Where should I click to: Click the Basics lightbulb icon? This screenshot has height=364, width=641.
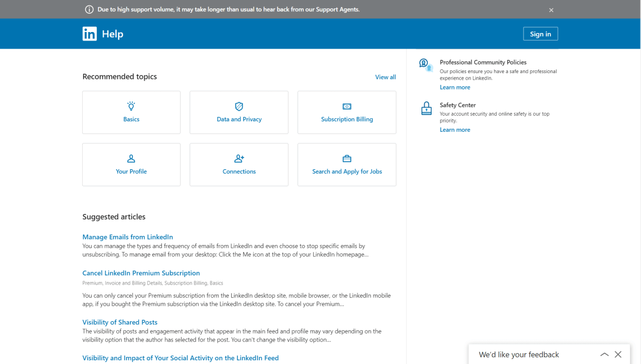131,106
